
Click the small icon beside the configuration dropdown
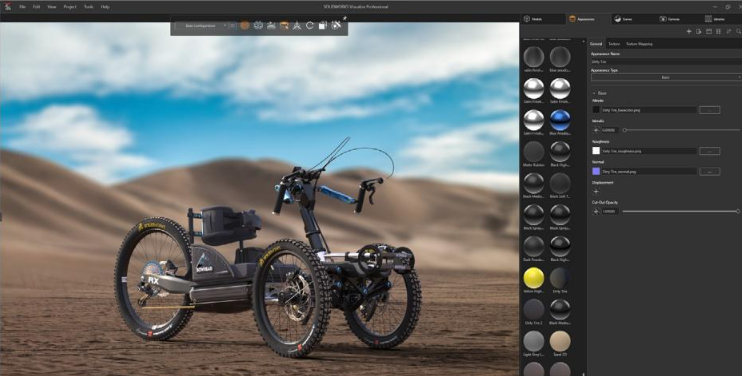[232, 26]
